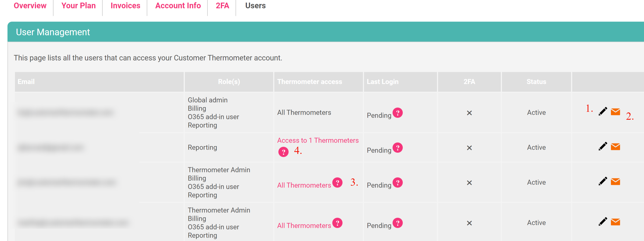Resend invite email to the Global admin user

[615, 112]
